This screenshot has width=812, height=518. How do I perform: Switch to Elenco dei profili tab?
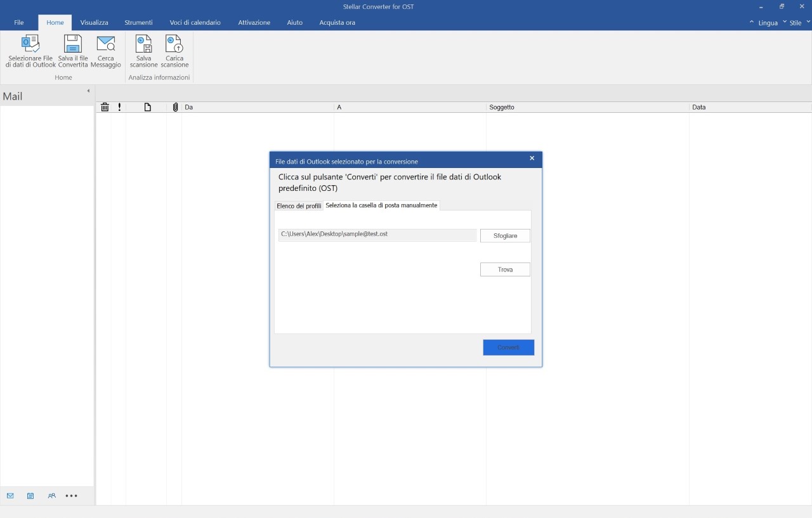pos(299,206)
